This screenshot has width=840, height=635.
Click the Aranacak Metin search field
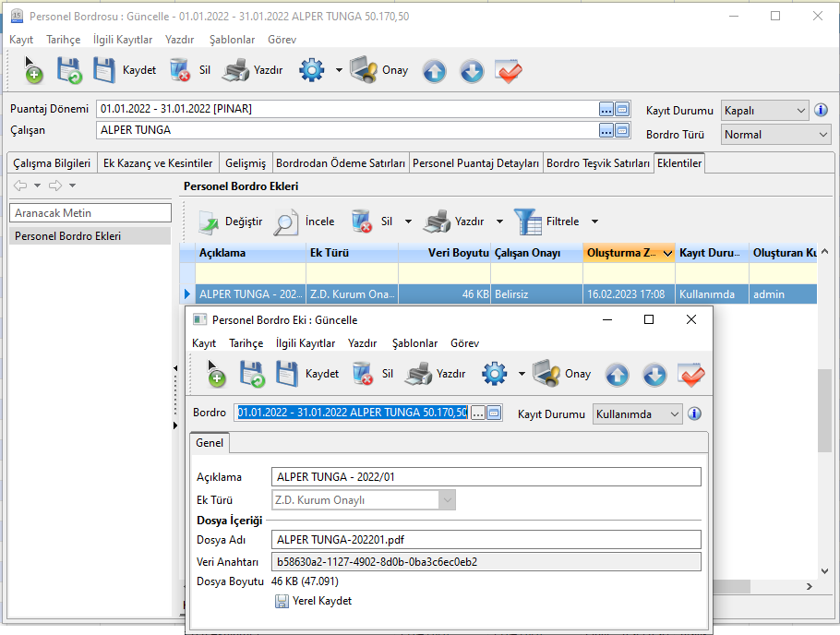point(90,213)
